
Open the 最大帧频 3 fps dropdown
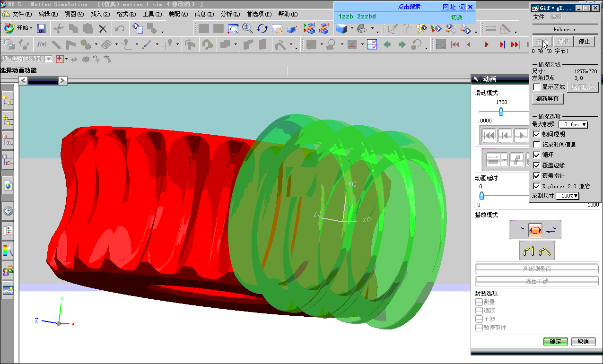pyautogui.click(x=573, y=124)
